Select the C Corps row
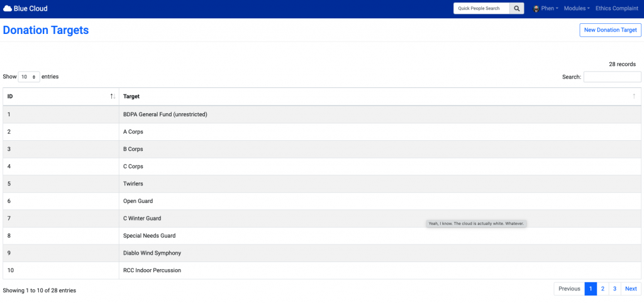Screen dimensions: 644x303 322,167
